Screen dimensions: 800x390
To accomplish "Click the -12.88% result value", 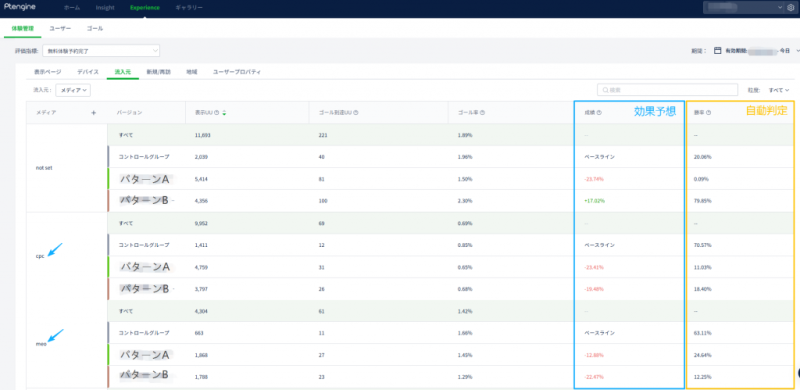I will [x=594, y=355].
